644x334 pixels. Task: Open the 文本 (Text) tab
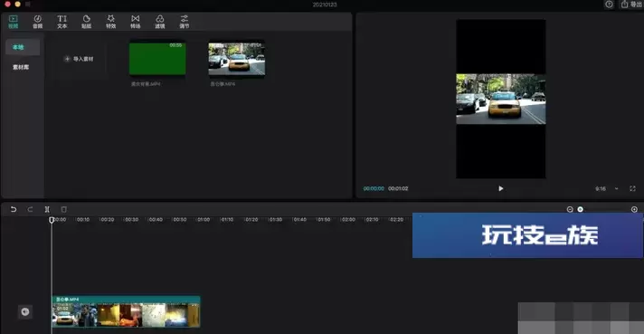click(x=62, y=22)
